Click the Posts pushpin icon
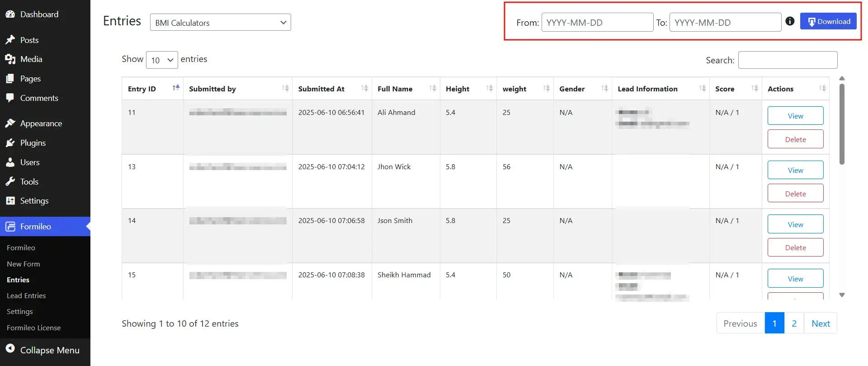 coord(10,40)
